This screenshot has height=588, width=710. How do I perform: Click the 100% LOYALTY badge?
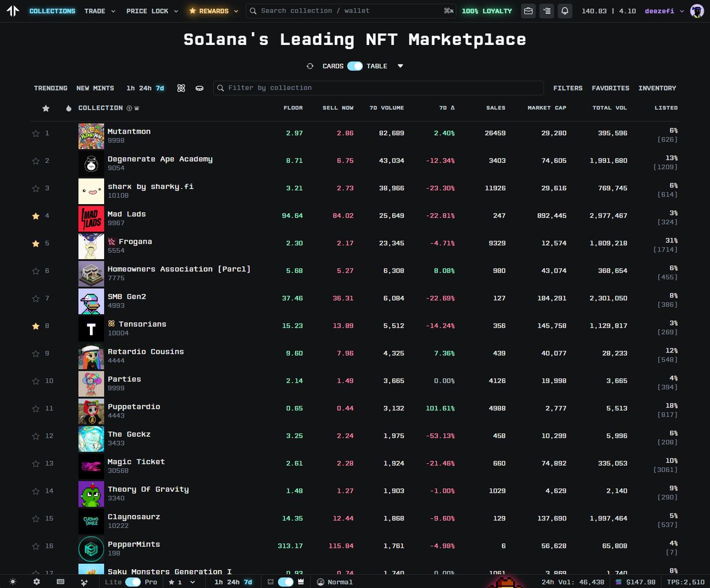pyautogui.click(x=487, y=11)
